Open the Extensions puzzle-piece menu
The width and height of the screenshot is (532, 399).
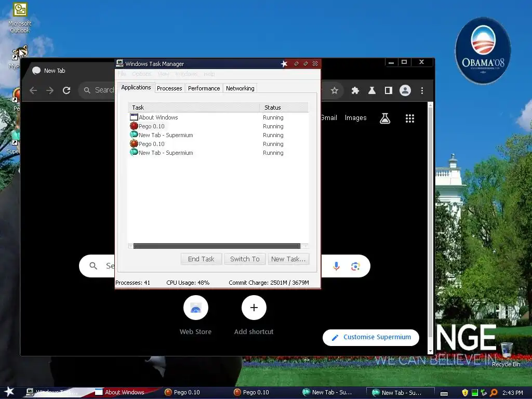coord(355,90)
